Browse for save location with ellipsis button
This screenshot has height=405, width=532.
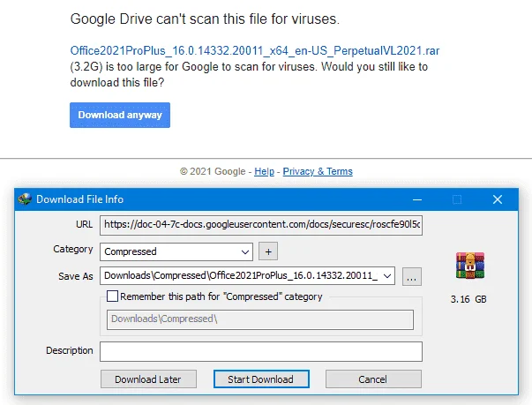pyautogui.click(x=411, y=276)
